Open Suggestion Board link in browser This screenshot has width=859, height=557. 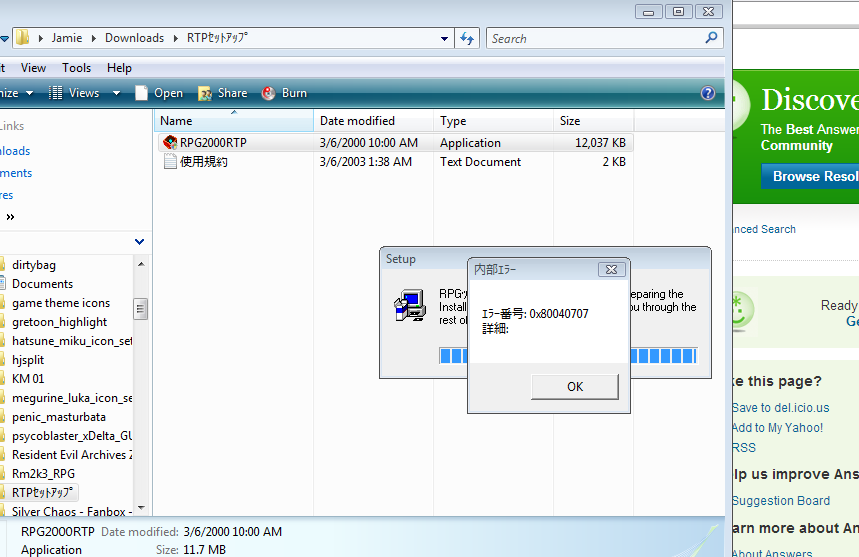(x=781, y=501)
